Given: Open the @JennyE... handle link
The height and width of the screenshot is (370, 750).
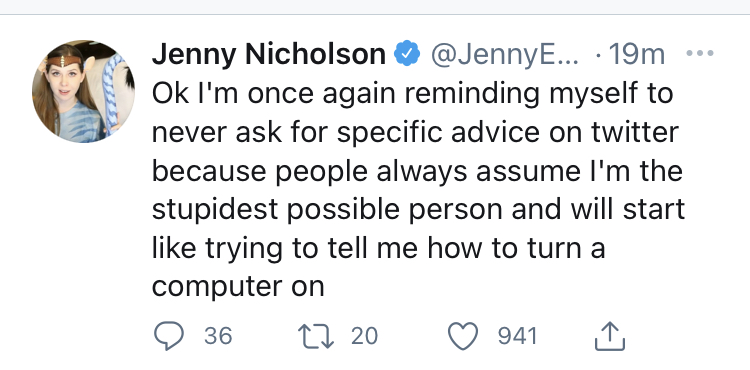Looking at the screenshot, I should pyautogui.click(x=505, y=55).
